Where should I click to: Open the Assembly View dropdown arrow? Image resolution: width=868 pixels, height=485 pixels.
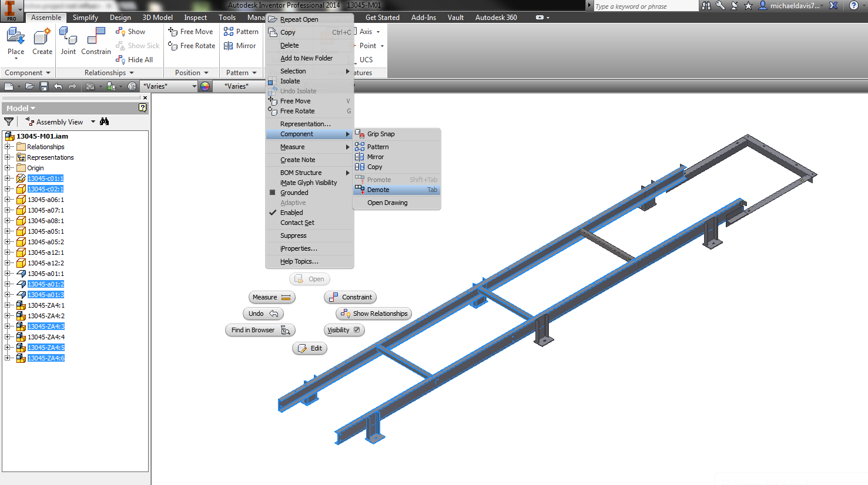tap(93, 122)
